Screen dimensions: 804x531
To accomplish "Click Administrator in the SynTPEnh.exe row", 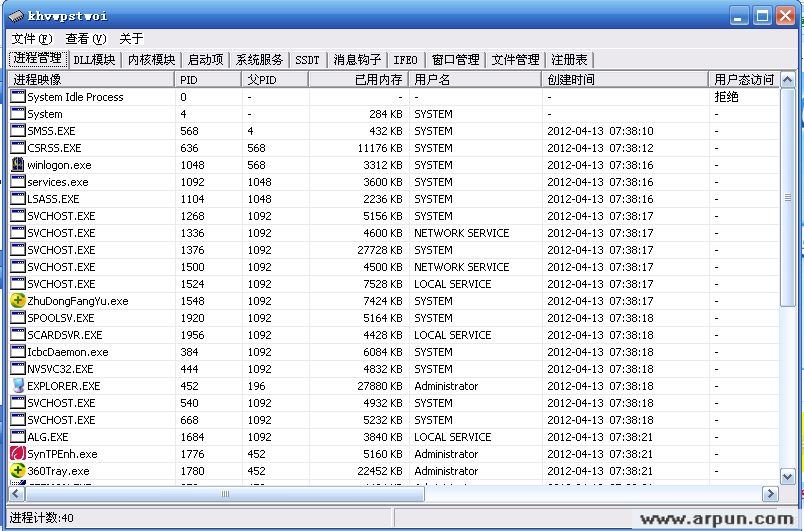I will click(x=446, y=454).
